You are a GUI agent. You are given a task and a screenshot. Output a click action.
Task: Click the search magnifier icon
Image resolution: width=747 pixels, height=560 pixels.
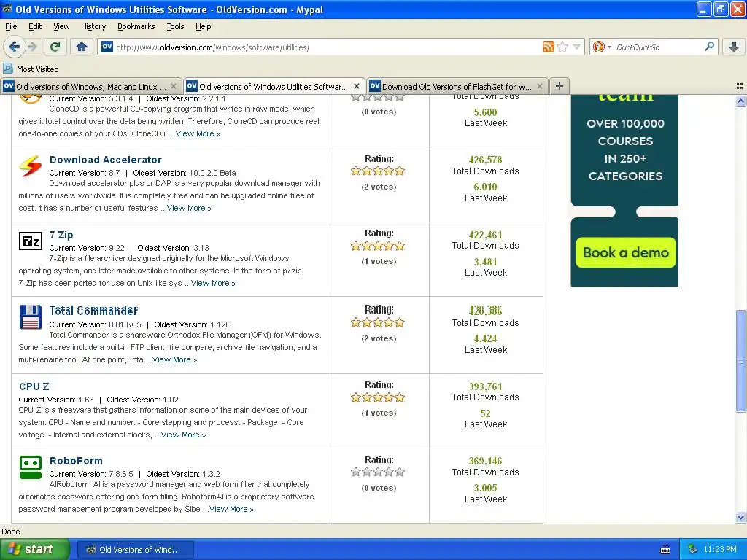click(x=709, y=47)
